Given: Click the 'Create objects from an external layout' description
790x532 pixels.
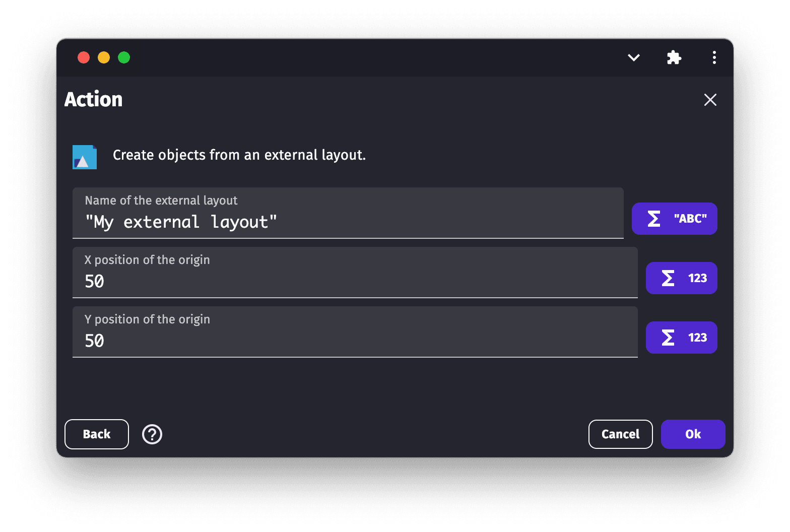Looking at the screenshot, I should point(239,155).
